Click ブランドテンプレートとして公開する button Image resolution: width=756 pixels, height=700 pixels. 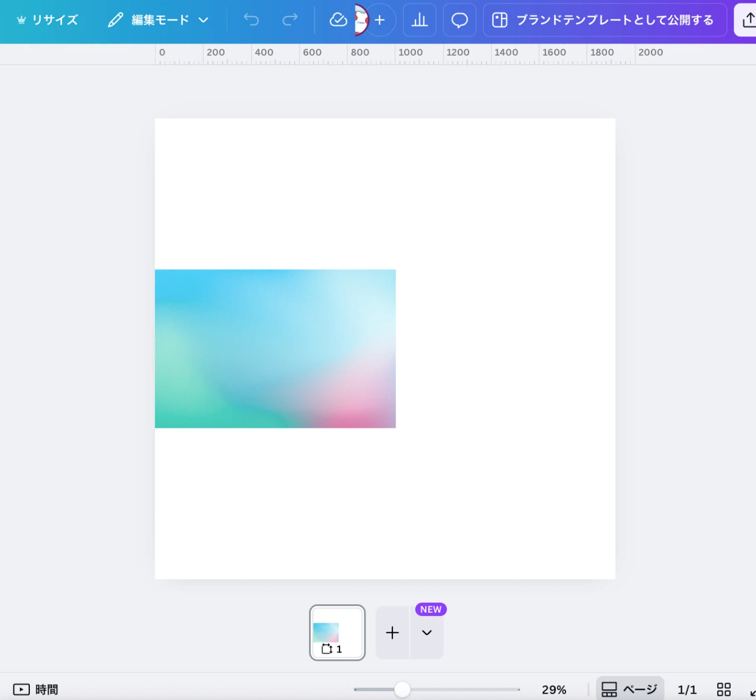click(604, 20)
